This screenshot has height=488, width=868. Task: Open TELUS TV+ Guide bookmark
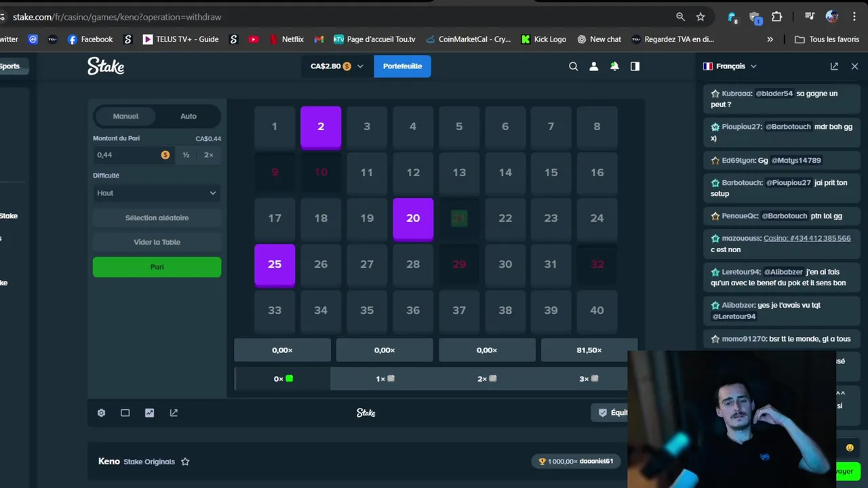(x=180, y=39)
